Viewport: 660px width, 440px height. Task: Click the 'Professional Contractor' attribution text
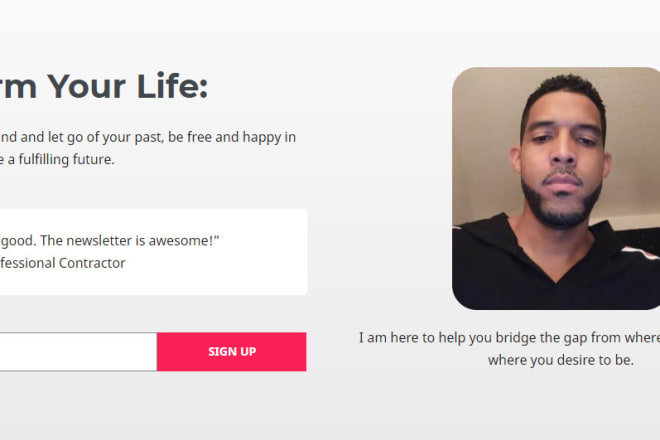[62, 263]
